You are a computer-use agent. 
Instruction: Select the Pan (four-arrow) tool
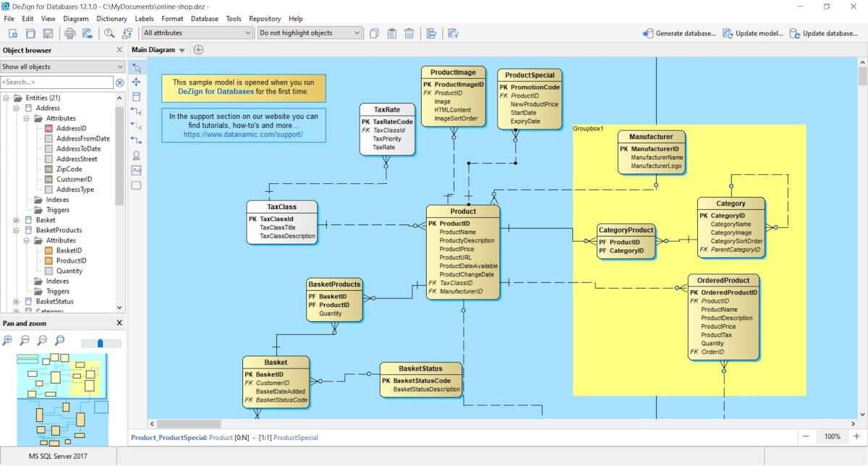tap(136, 82)
